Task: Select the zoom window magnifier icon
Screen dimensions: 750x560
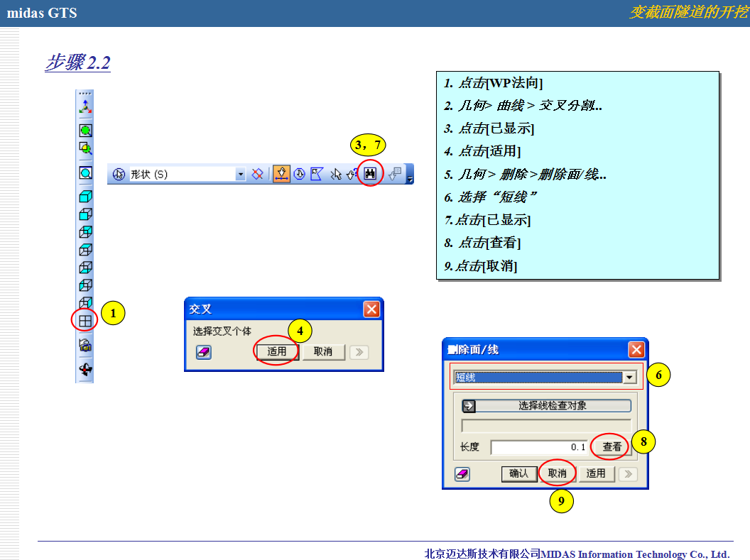Action: pyautogui.click(x=86, y=149)
